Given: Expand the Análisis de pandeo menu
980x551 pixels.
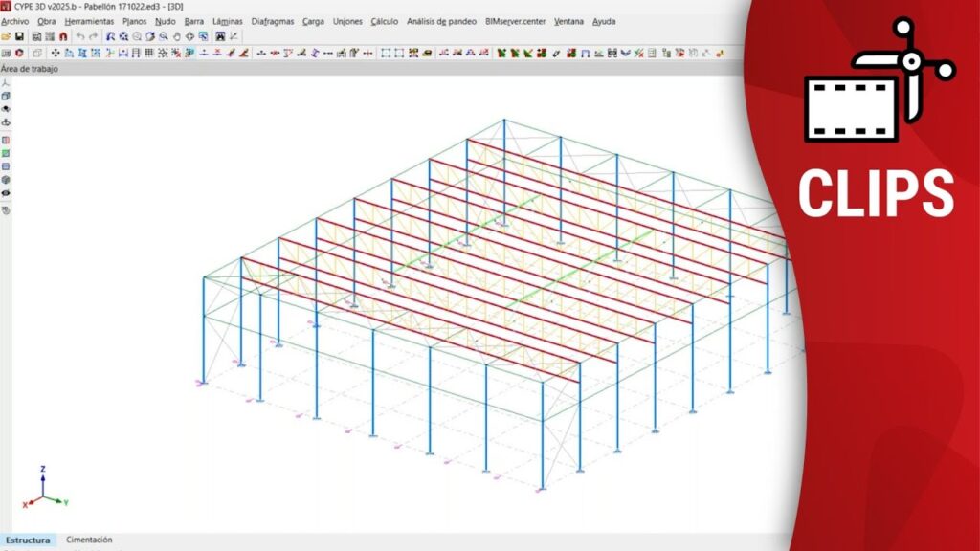Looking at the screenshot, I should [441, 21].
